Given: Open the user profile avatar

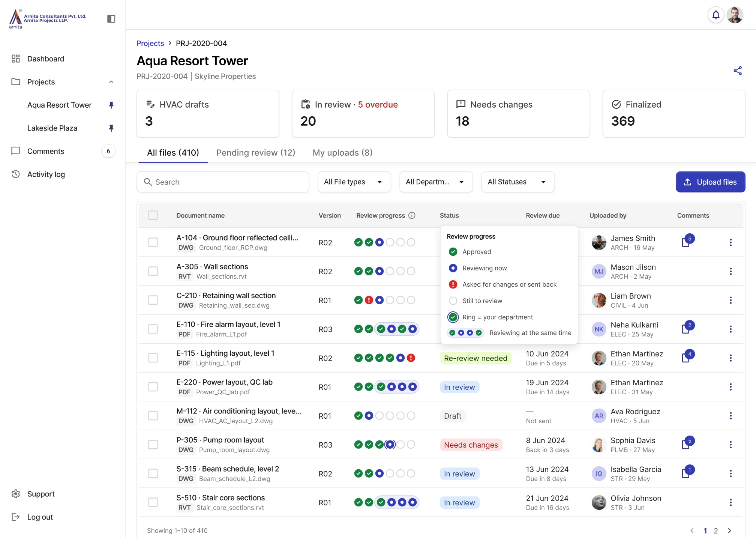Looking at the screenshot, I should [735, 15].
